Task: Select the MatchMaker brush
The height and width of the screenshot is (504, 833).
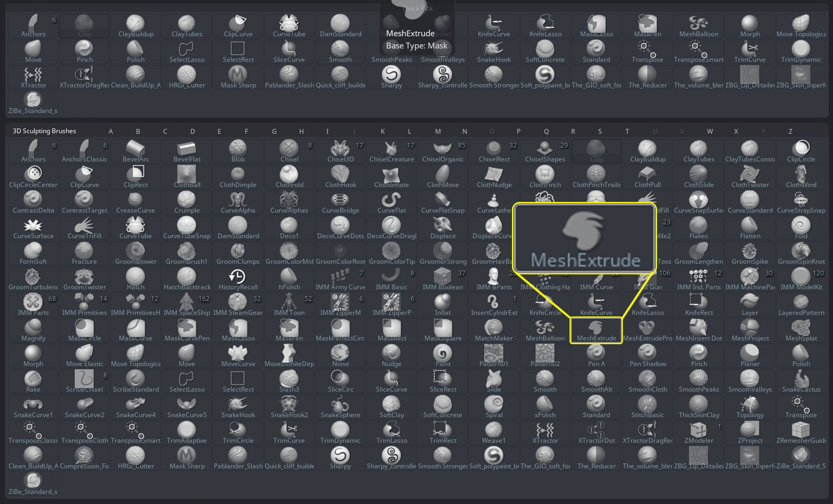Action: tap(494, 331)
